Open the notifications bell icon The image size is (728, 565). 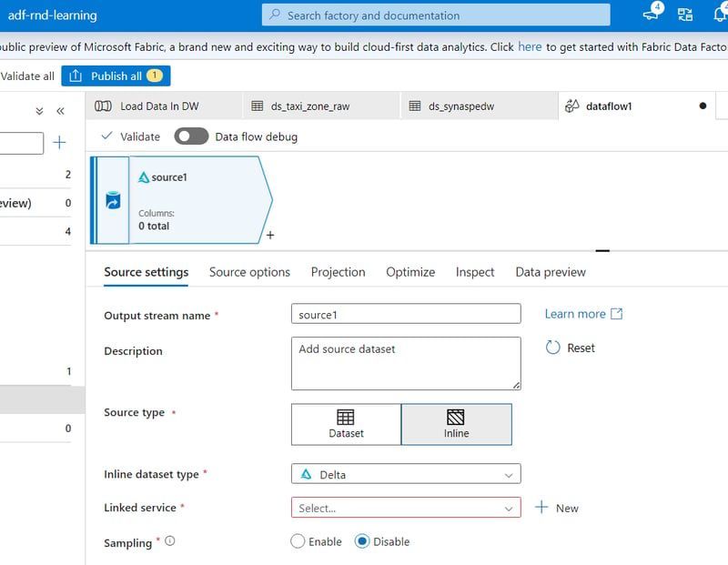click(x=720, y=14)
